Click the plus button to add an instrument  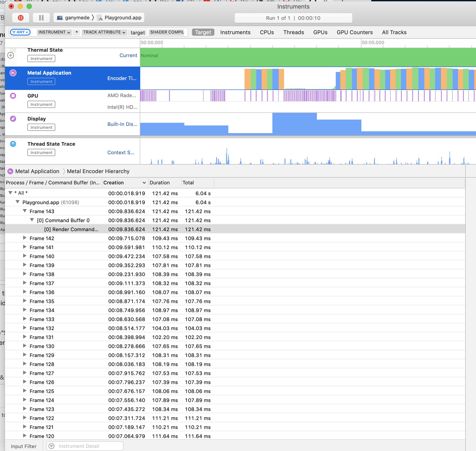coord(11,56)
